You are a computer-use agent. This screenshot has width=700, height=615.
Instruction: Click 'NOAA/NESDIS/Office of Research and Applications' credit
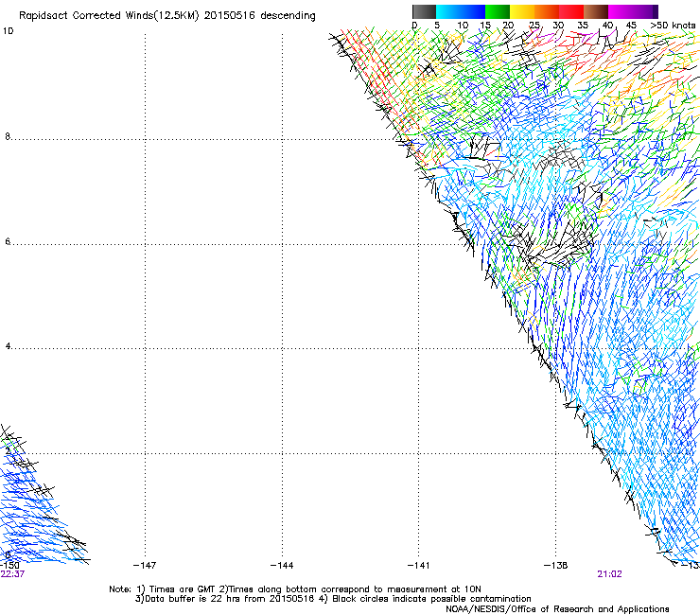point(557,609)
